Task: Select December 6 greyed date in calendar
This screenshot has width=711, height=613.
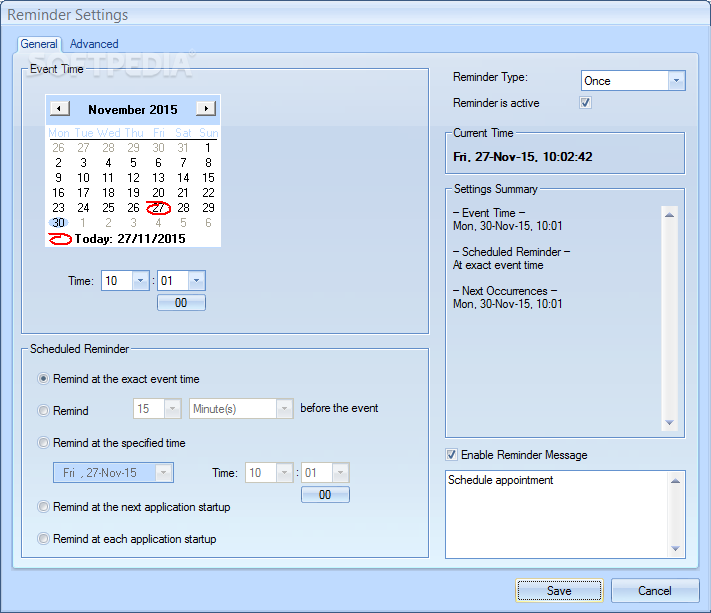Action: (208, 223)
